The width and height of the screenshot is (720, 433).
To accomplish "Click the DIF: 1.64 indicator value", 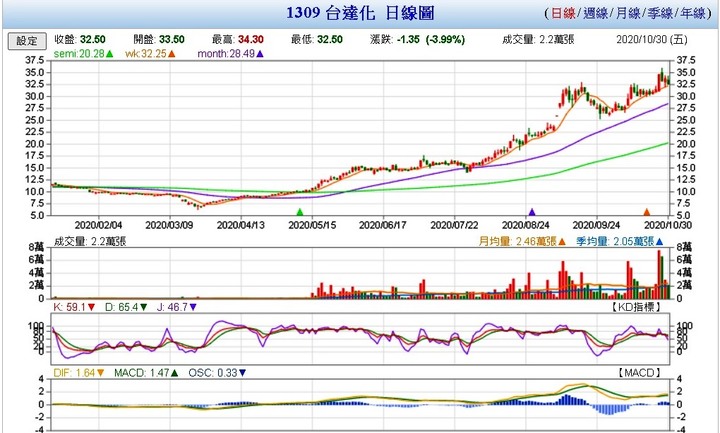I will [74, 373].
